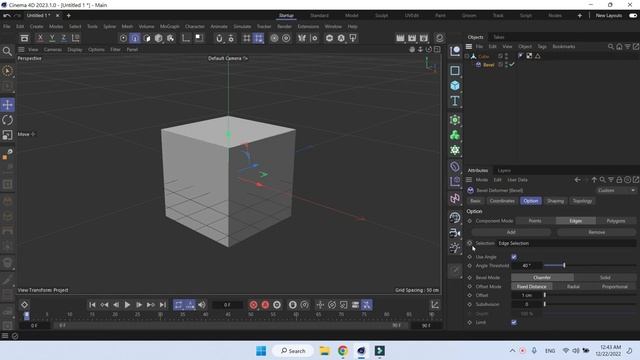Open the Camera object icon in sidebar
Image resolution: width=640 pixels, height=360 pixels.
455,233
